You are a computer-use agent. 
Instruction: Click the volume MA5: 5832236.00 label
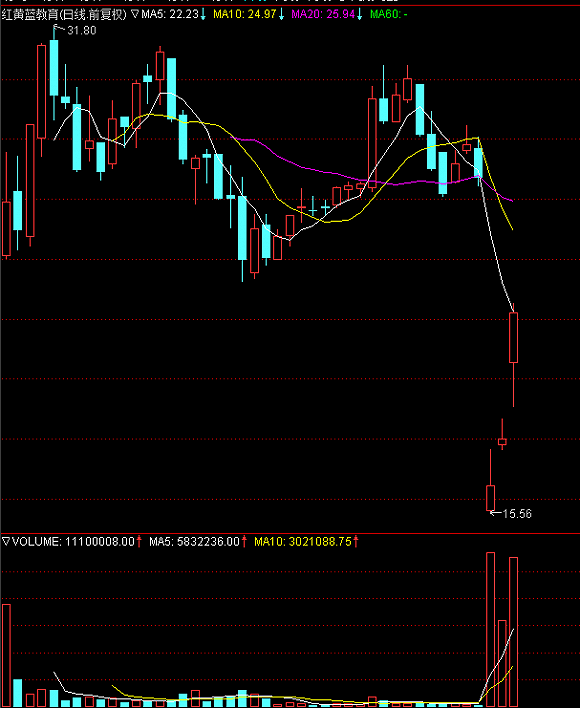[x=194, y=541]
